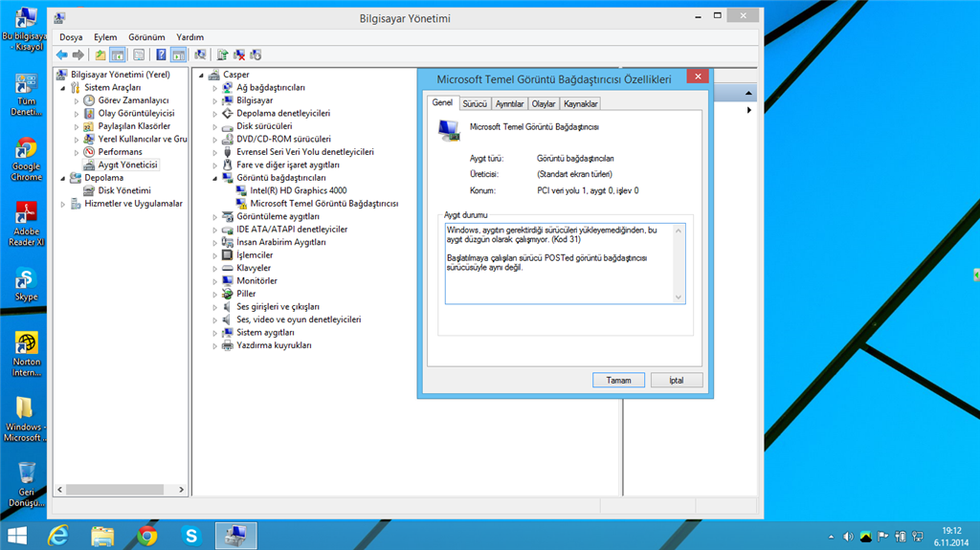Scan for hardware changes icon
Viewport: 980px width, 550px height.
tap(200, 55)
